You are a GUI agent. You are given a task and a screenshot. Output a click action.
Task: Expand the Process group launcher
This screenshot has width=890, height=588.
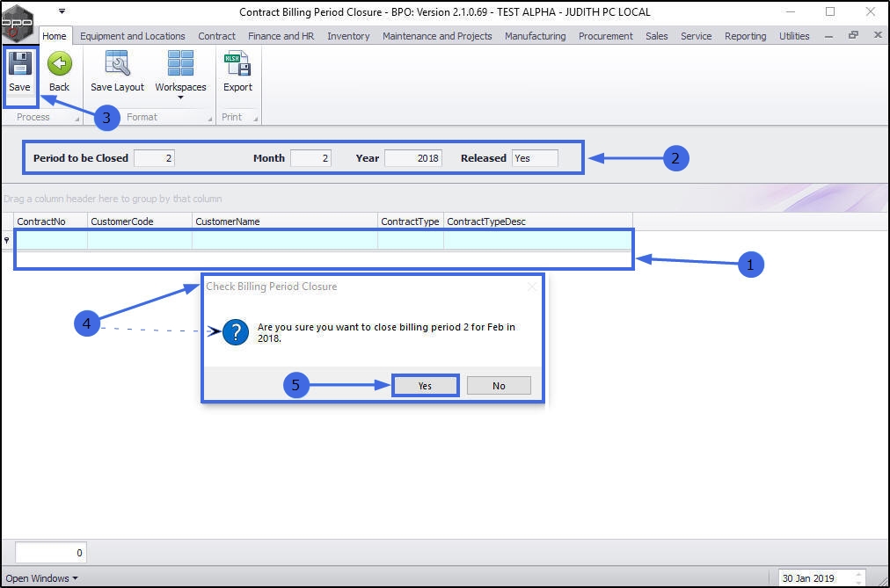77,119
